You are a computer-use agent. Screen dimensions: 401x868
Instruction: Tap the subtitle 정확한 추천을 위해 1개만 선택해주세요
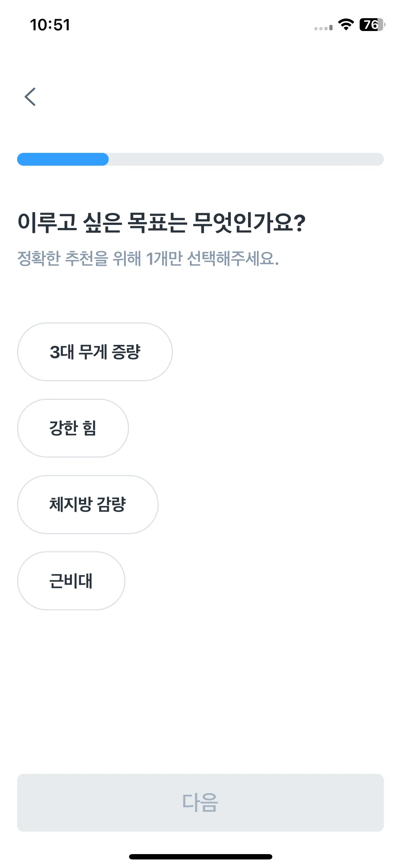point(148,258)
